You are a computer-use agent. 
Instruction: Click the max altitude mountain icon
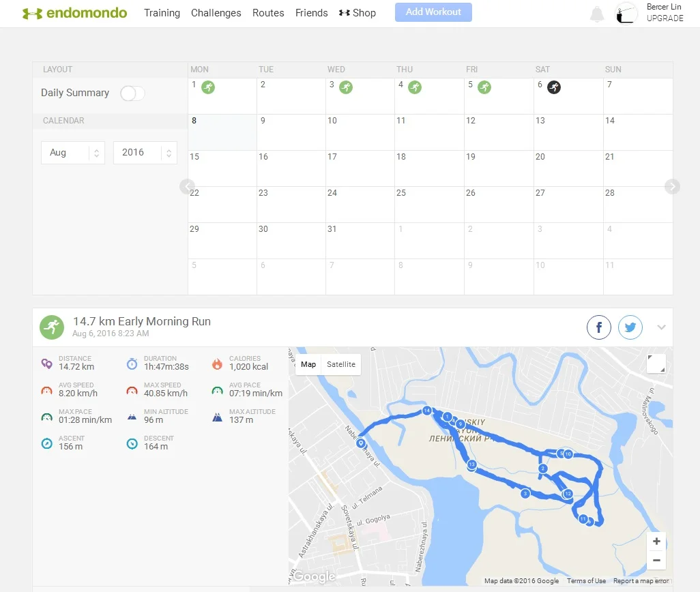218,417
